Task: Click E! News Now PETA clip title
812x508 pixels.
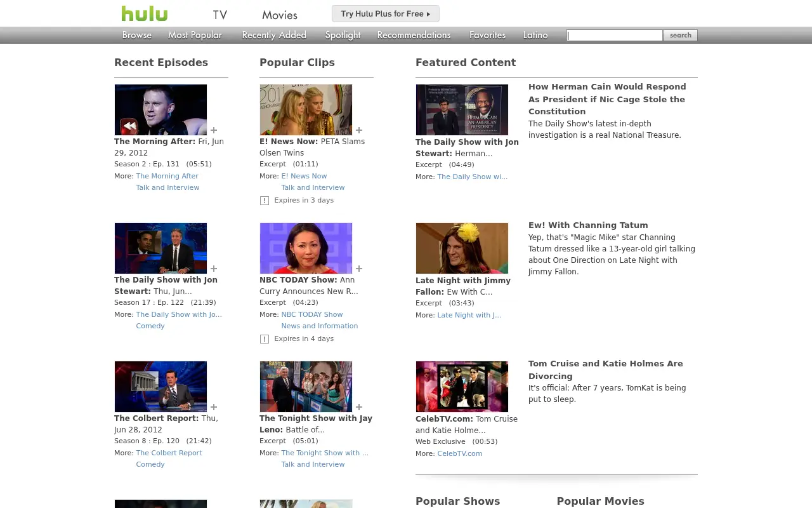Action: [312, 147]
